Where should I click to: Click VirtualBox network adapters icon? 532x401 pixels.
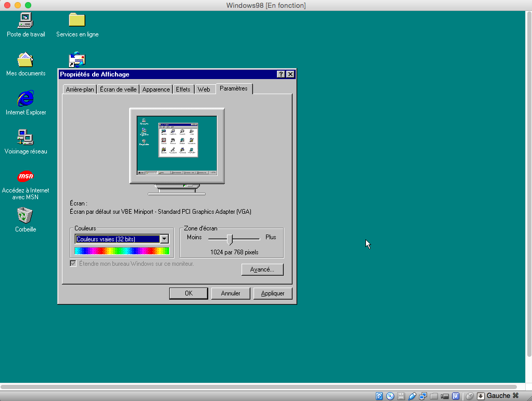click(x=423, y=396)
